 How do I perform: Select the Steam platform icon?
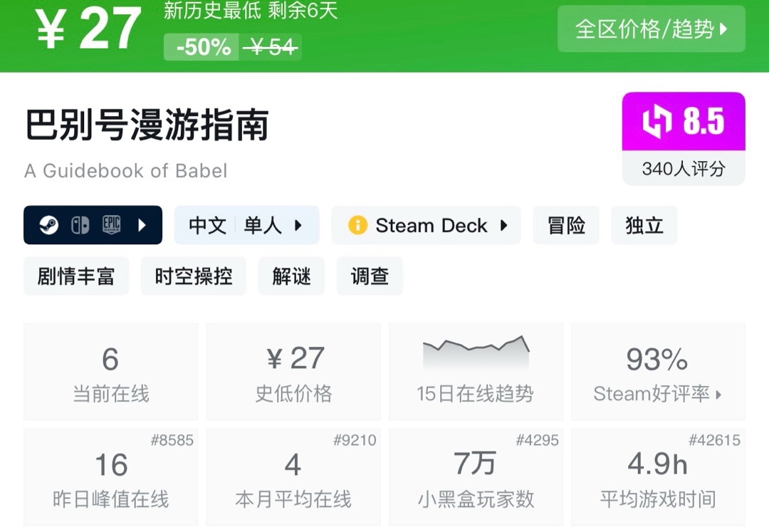48,225
